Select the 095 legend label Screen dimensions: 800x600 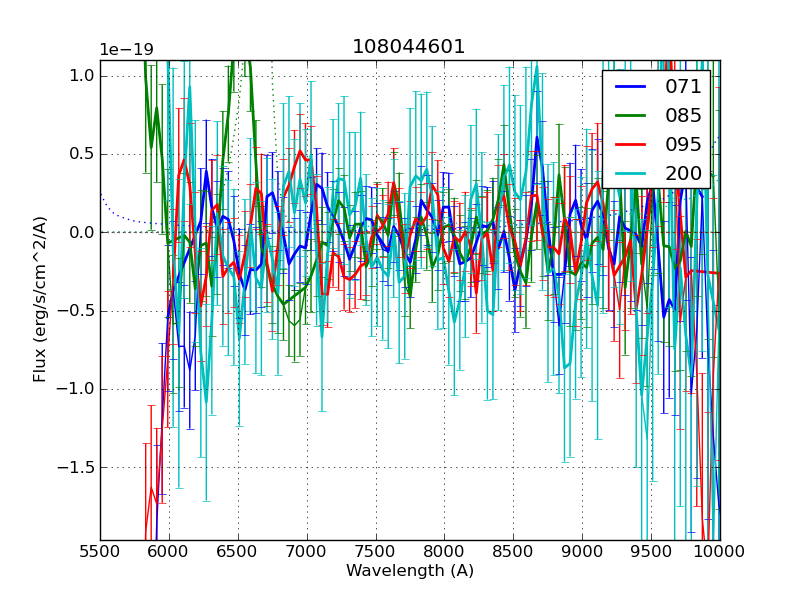(x=684, y=144)
